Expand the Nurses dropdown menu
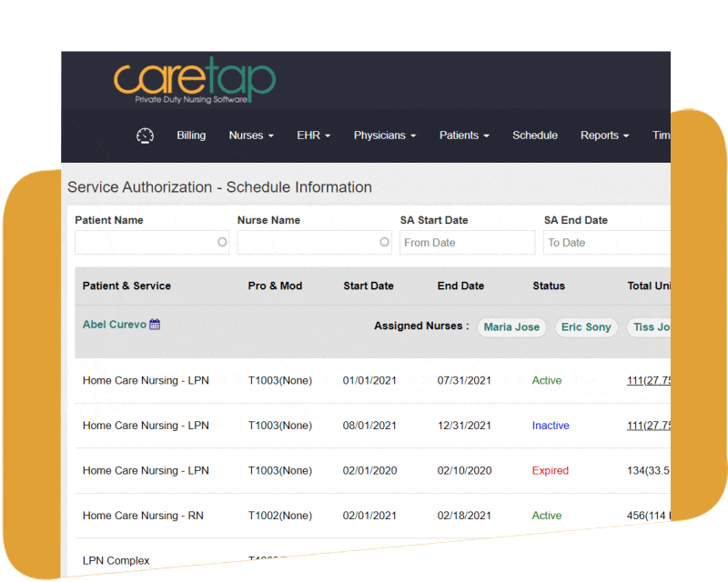This screenshot has width=728, height=582. tap(251, 135)
